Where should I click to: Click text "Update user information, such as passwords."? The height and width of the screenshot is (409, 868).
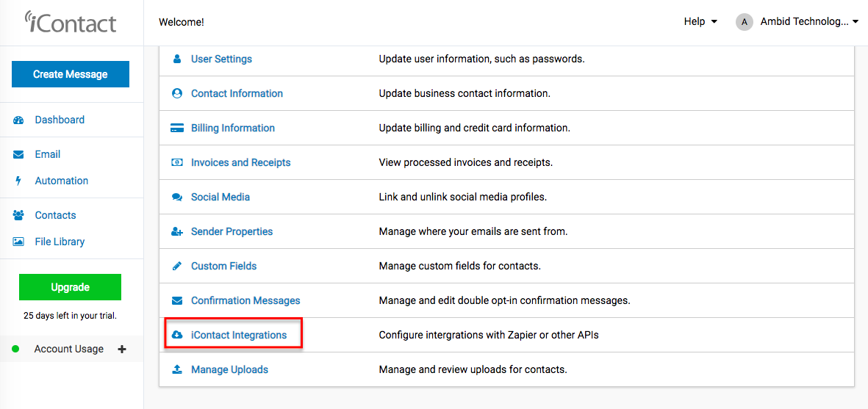[x=481, y=59]
